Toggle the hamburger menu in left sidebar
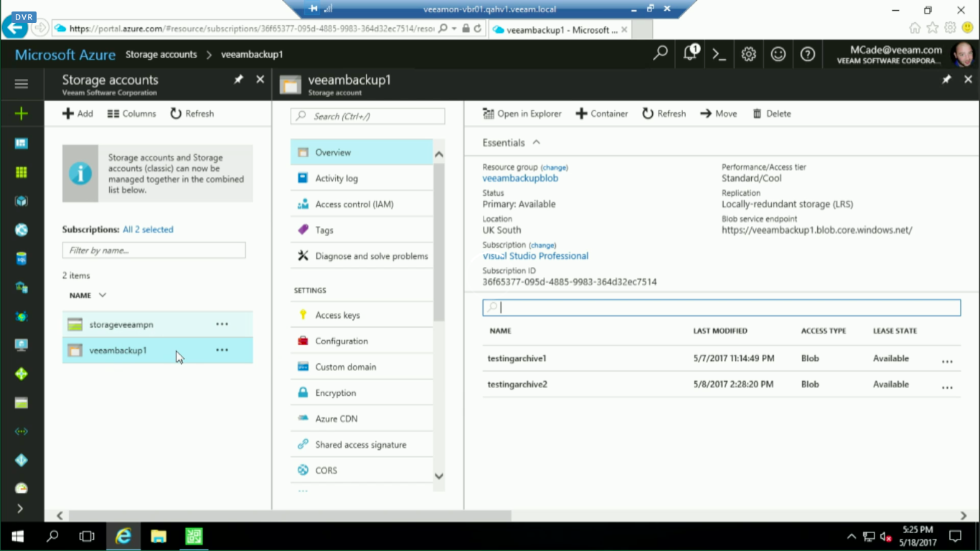The width and height of the screenshot is (980, 551). 21,84
